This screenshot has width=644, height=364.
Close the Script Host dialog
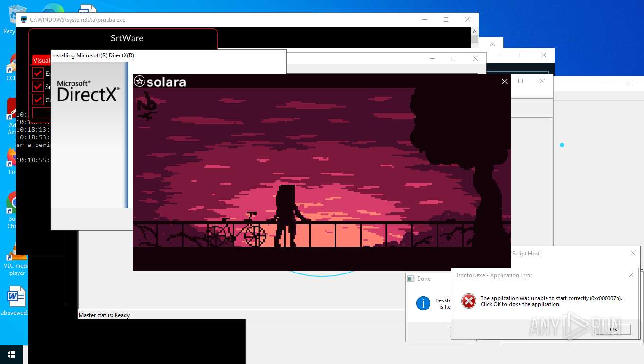coord(633,254)
